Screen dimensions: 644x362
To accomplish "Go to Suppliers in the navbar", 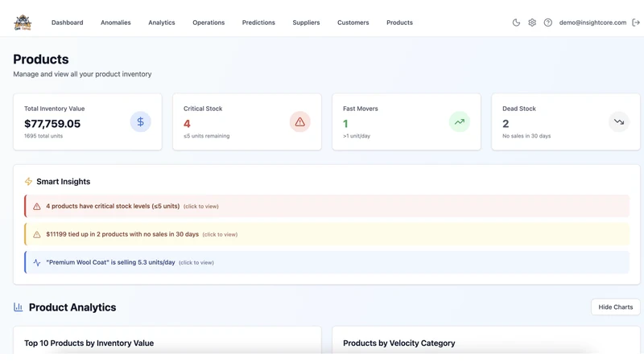I will [x=306, y=23].
